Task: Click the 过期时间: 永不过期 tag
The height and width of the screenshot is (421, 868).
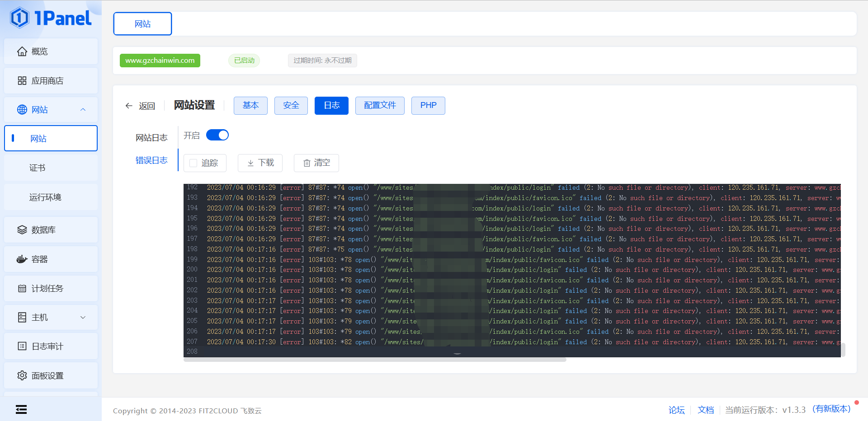Action: tap(322, 61)
